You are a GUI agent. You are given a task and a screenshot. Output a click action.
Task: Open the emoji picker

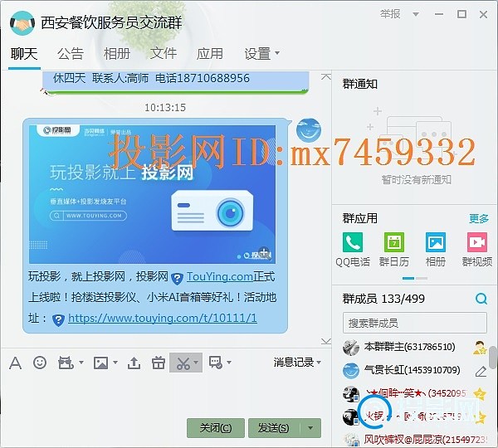click(x=40, y=363)
